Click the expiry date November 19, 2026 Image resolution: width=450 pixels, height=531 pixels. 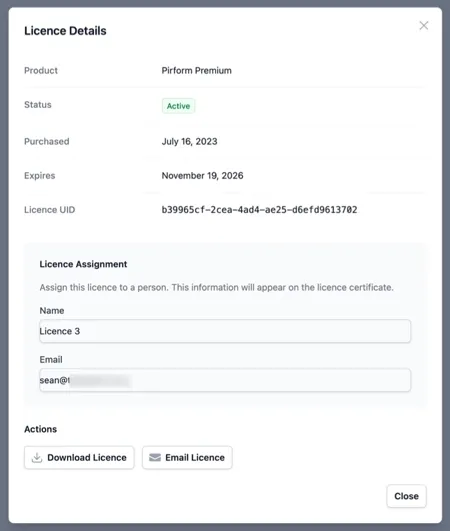pos(202,175)
